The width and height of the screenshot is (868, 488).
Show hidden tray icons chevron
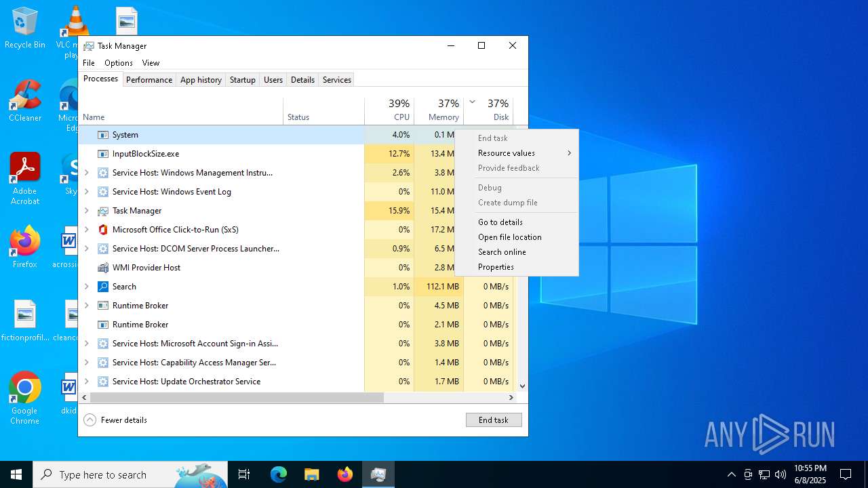pos(731,474)
